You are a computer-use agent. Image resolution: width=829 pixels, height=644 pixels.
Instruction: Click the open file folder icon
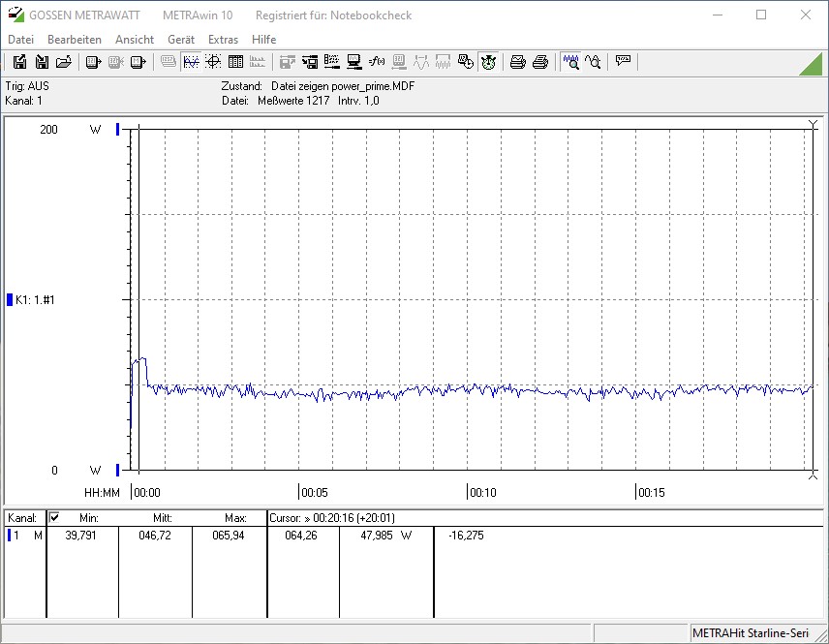pos(64,62)
